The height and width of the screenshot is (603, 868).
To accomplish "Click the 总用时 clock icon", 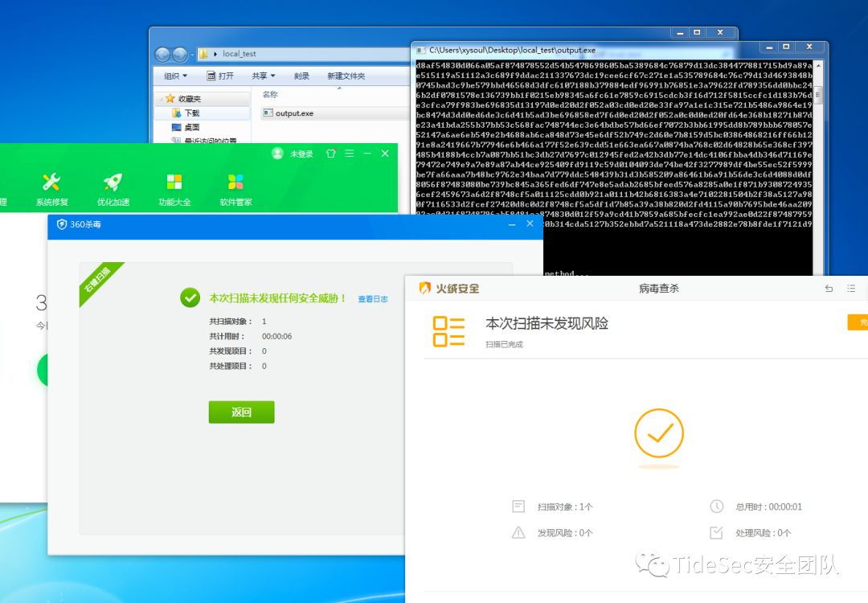I will [x=716, y=506].
